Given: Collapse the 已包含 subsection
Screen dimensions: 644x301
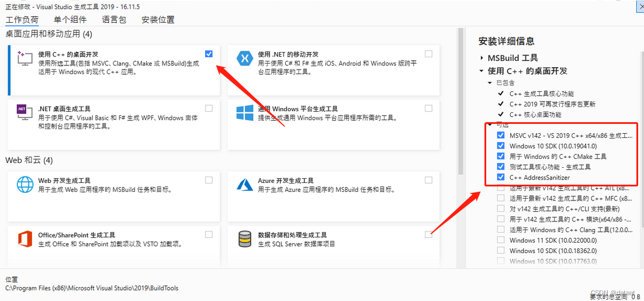Looking at the screenshot, I should (x=490, y=83).
